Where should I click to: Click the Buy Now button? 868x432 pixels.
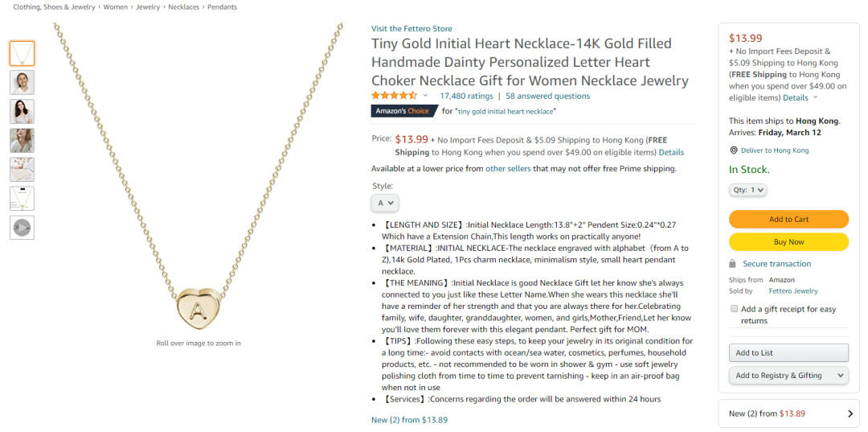click(x=788, y=242)
